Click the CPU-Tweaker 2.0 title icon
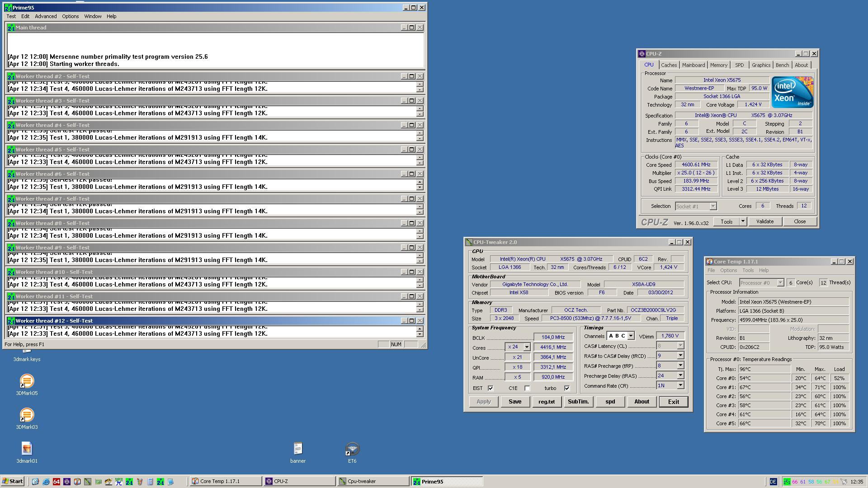 (x=469, y=242)
